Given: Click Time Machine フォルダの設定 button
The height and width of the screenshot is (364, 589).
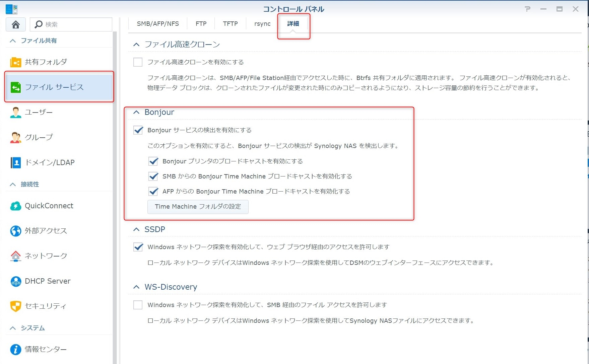Looking at the screenshot, I should [198, 207].
